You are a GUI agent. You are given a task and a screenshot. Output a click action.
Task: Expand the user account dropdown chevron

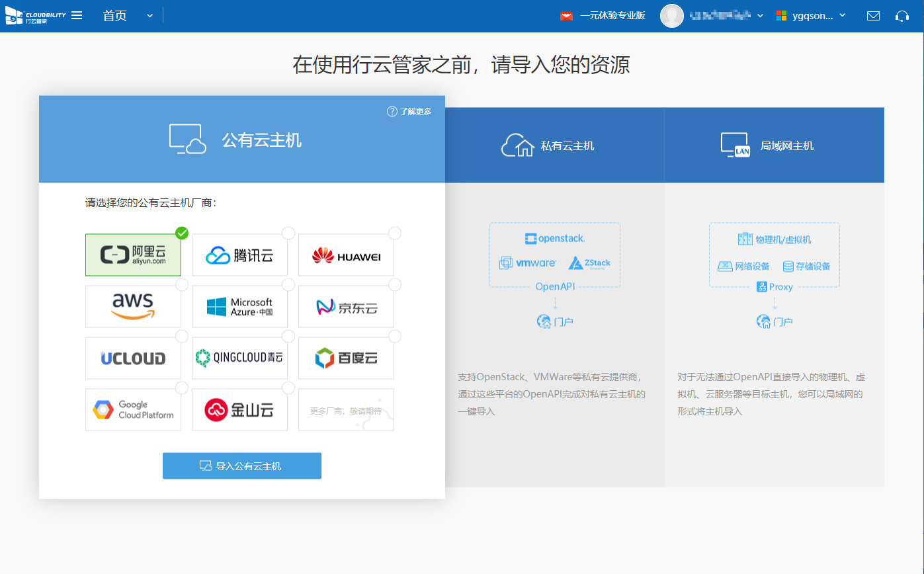pyautogui.click(x=760, y=16)
